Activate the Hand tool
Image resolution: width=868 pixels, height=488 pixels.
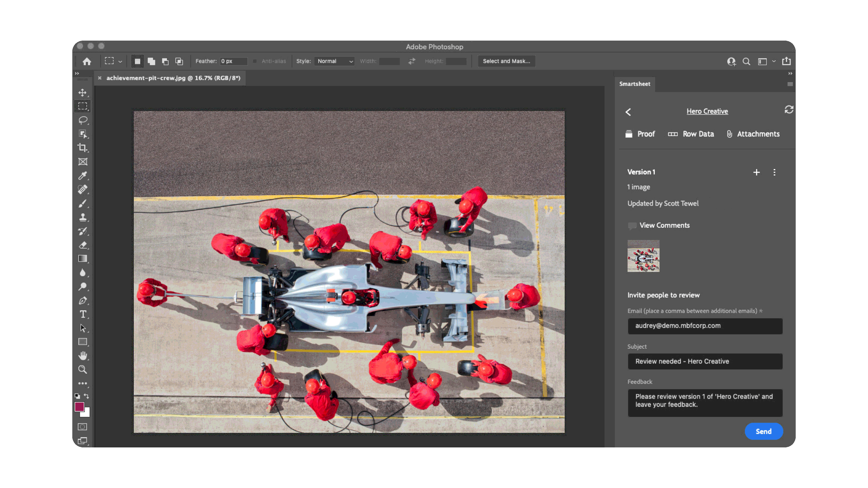click(x=83, y=356)
